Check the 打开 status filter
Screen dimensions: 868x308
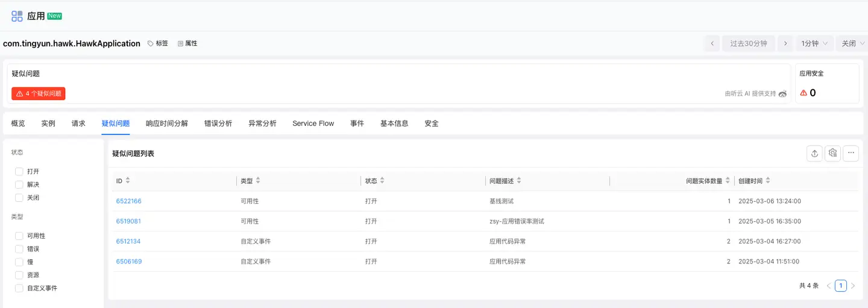coord(19,172)
